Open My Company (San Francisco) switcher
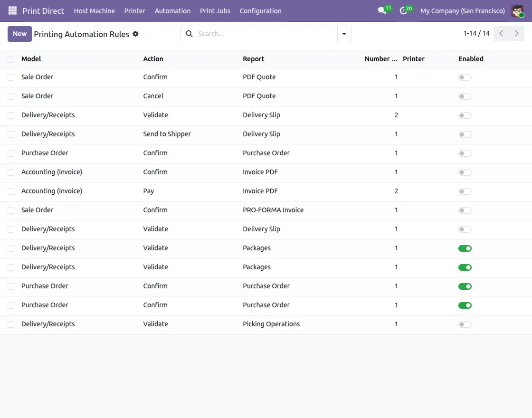532x418 pixels. pyautogui.click(x=462, y=10)
